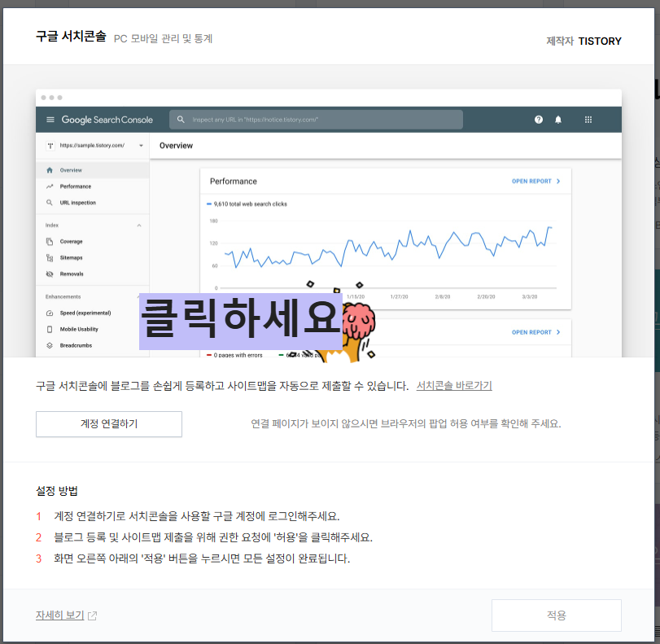The image size is (660, 644).
Task: Select the URL inspection magnifier icon in sidebar
Action: (x=50, y=203)
